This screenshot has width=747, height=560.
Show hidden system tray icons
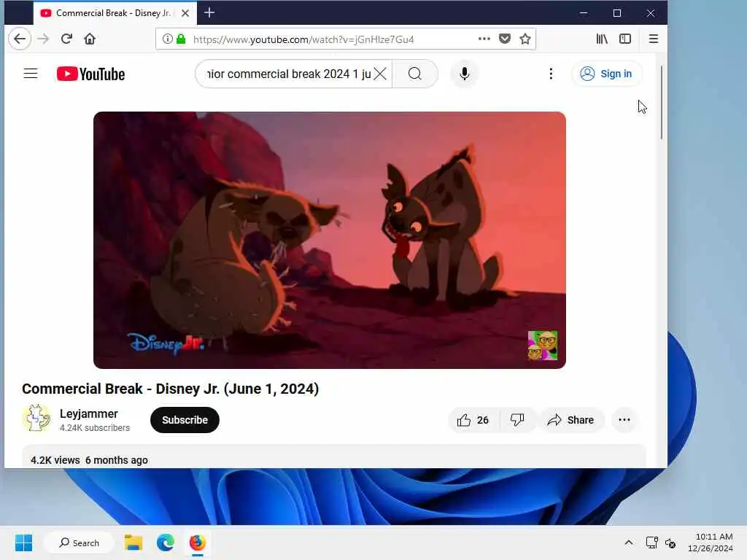(629, 542)
